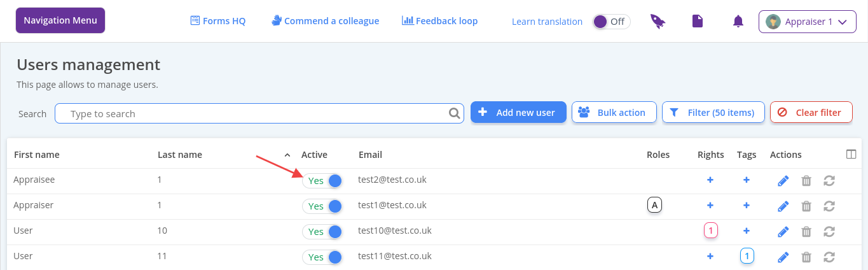Open the Navigation Menu
The width and height of the screenshot is (868, 270).
tap(60, 20)
